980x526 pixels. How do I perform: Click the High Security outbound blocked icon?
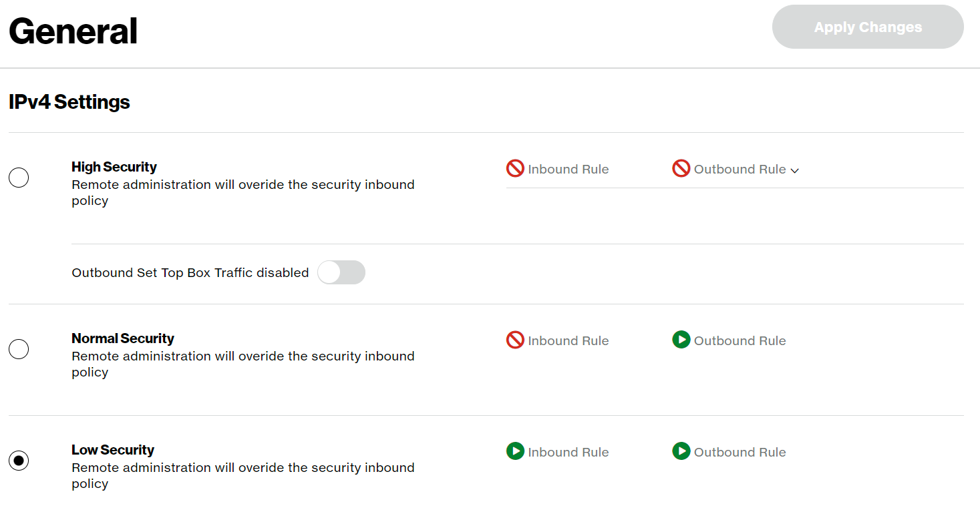pos(681,169)
